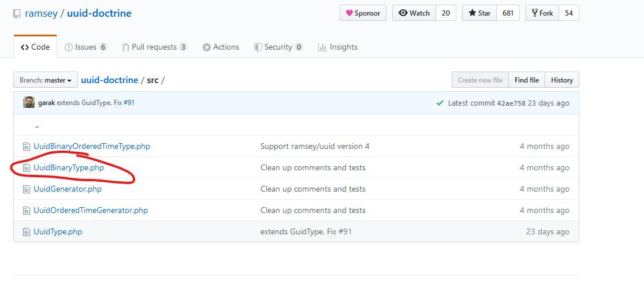Click the green checkmark build status icon
The width and height of the screenshot is (644, 288).
(440, 103)
